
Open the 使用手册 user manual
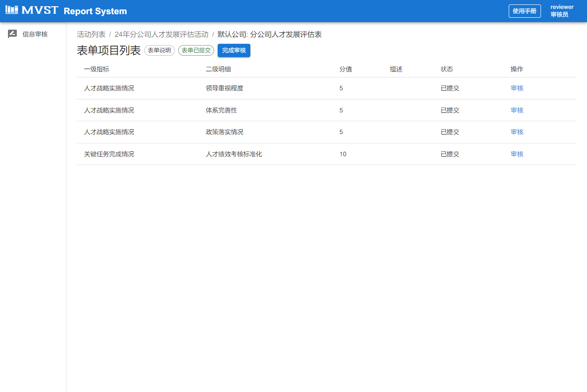tap(525, 11)
